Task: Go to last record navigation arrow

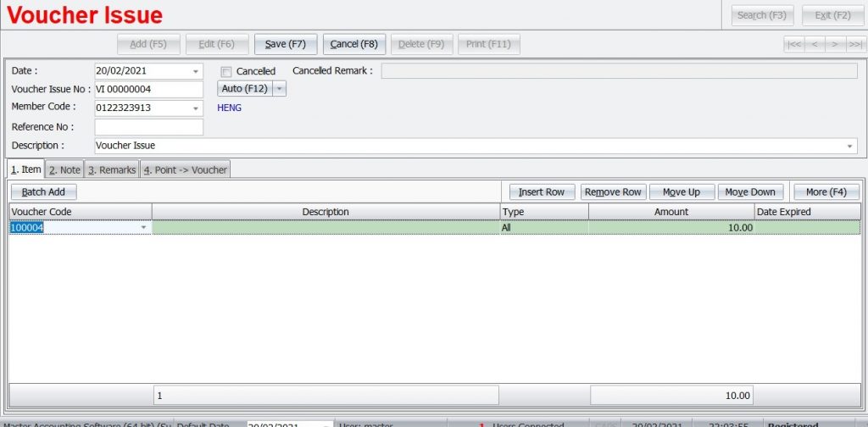Action: [856, 44]
